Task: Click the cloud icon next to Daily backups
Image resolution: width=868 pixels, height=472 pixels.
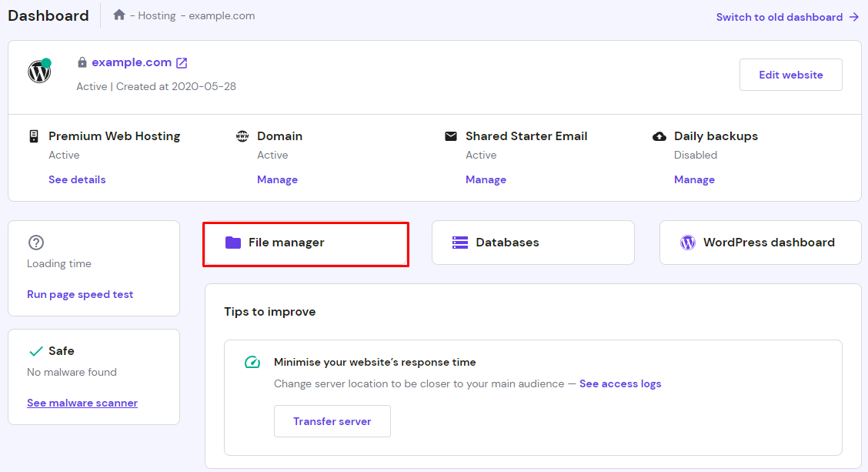Action: tap(659, 136)
